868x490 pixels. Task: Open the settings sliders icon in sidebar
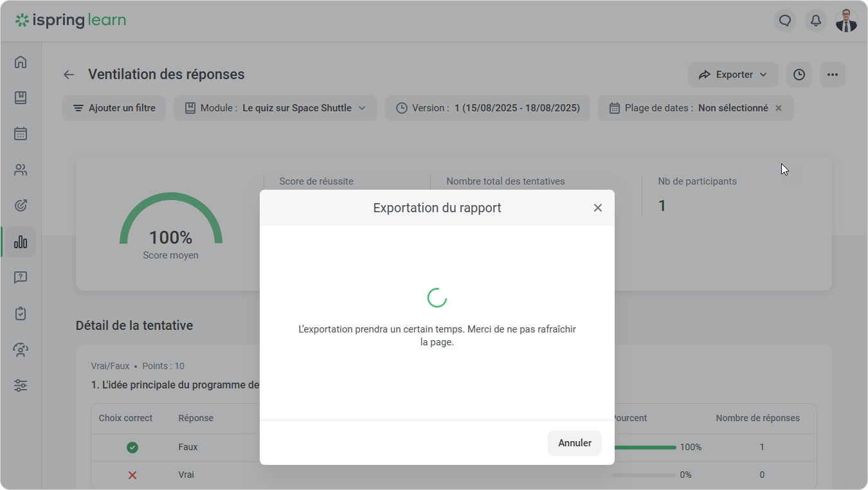(x=21, y=386)
